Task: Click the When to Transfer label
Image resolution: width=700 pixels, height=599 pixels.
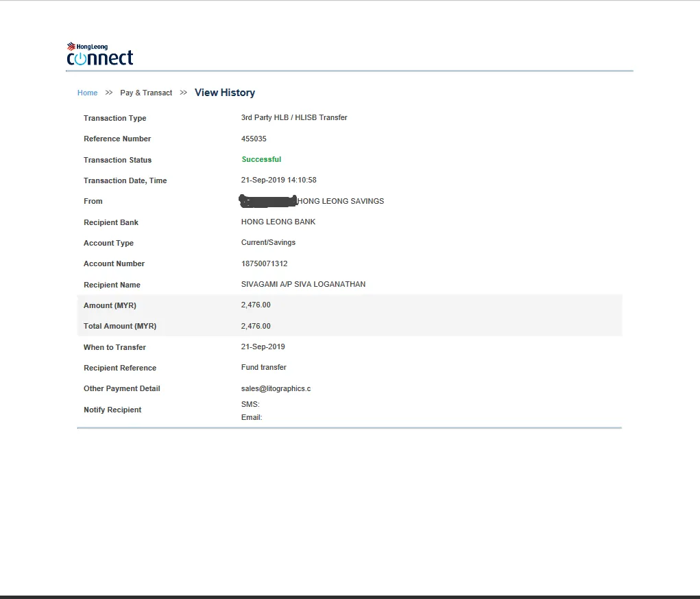Action: click(x=114, y=347)
